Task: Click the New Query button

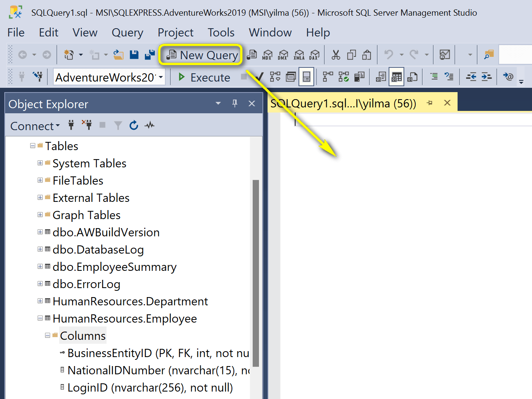Action: pos(201,55)
